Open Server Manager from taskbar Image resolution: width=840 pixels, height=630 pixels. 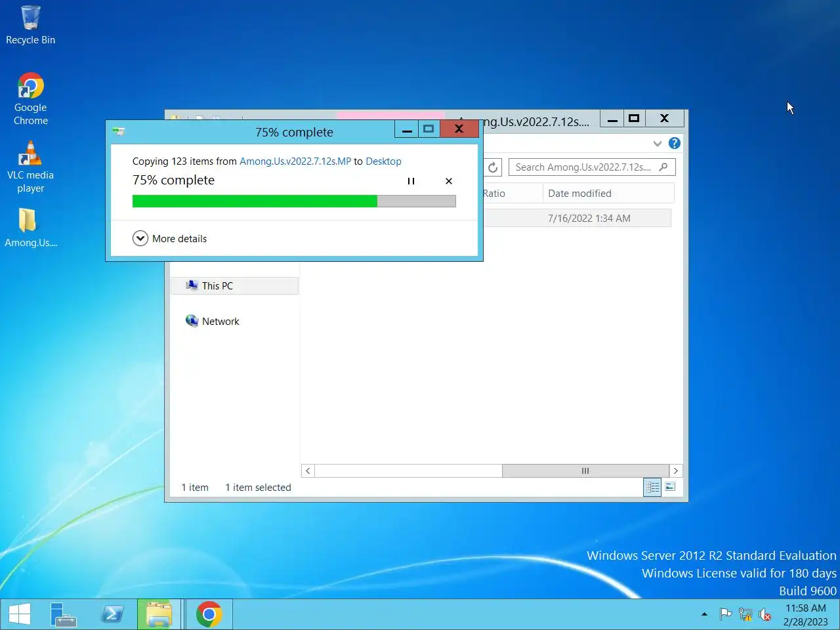(x=64, y=614)
